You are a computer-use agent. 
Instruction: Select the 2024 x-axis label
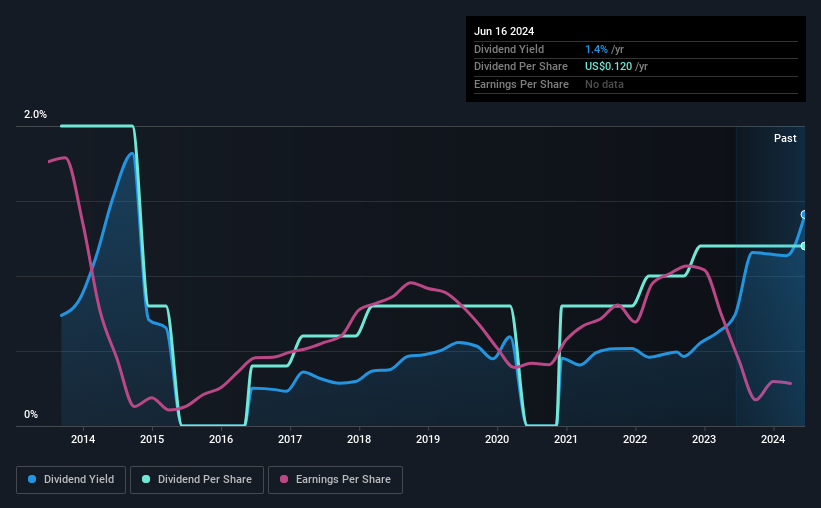[x=773, y=439]
